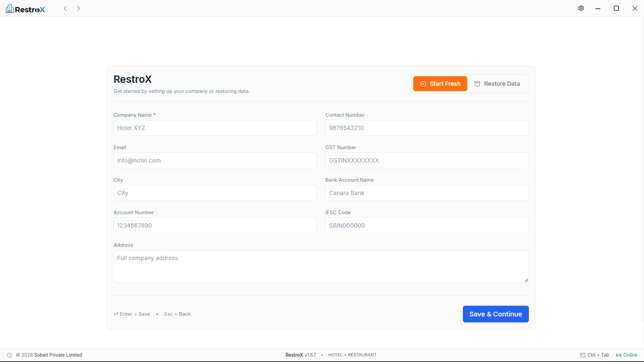Viewport: 644px width, 362px height.
Task: Minimize the RestroX window
Action: (598, 8)
